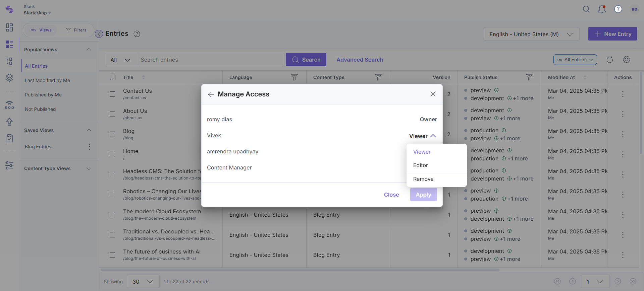Screen dimensions: 644x291
Task: Check the Blog entry checkbox
Action: [112, 134]
